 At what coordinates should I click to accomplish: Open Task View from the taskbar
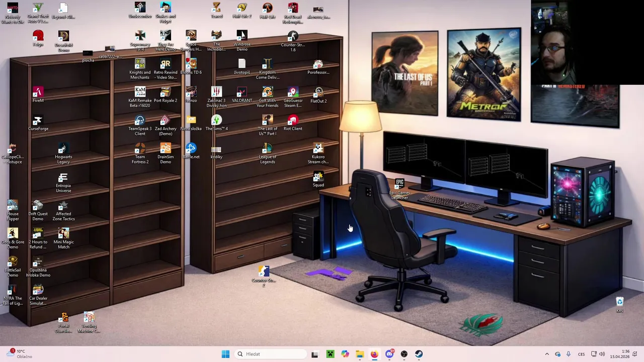[x=314, y=354]
